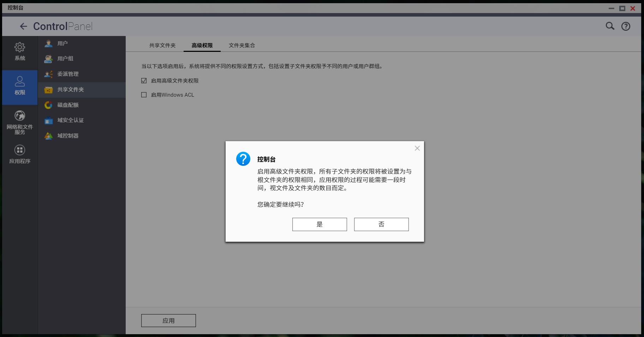
Task: Open the help question mark
Action: coord(625,26)
